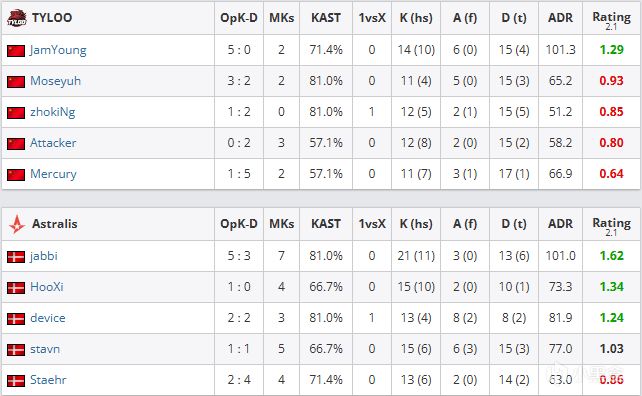Sort Astralis table by Rating 2.1

point(612,224)
